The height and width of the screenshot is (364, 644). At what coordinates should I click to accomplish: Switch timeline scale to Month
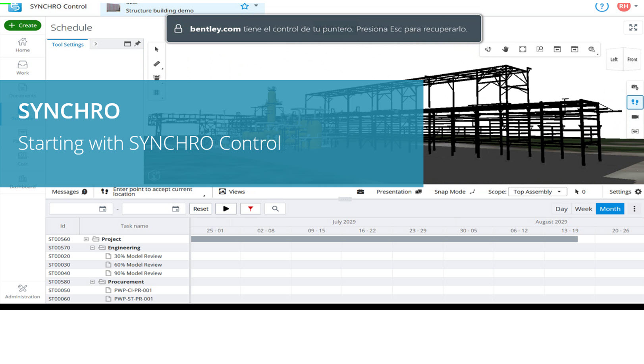pos(610,209)
